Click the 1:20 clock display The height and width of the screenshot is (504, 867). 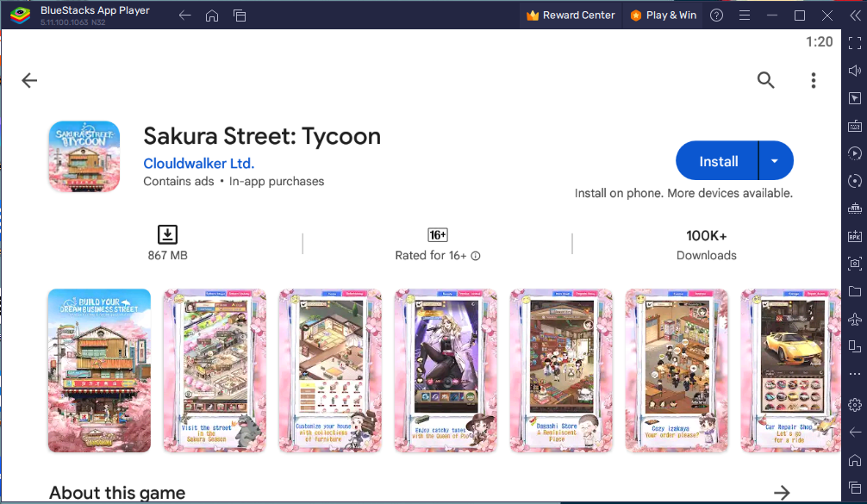point(820,42)
